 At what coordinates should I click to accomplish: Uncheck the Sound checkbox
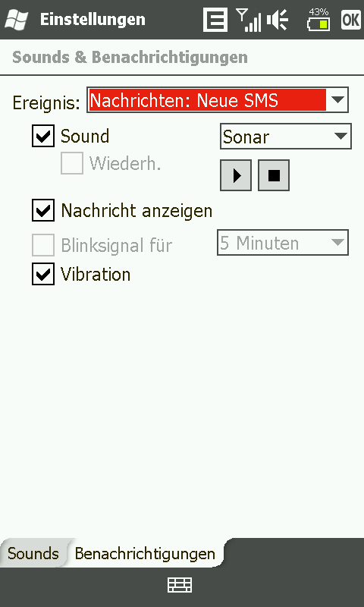pyautogui.click(x=43, y=136)
